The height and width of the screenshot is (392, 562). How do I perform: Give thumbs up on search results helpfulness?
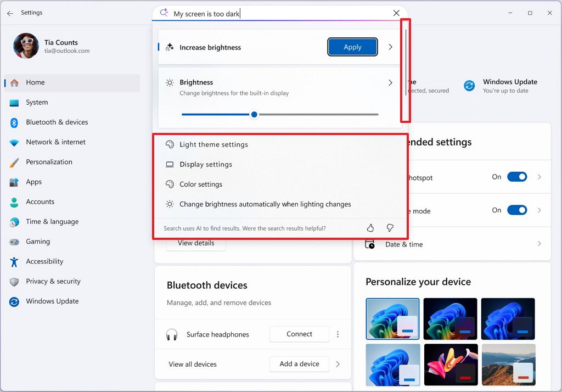click(x=370, y=227)
